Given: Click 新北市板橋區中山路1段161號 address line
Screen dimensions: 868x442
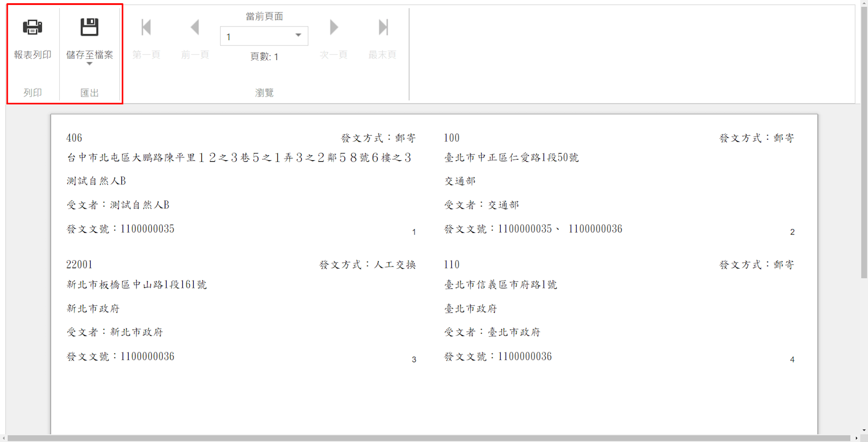Looking at the screenshot, I should (x=137, y=285).
